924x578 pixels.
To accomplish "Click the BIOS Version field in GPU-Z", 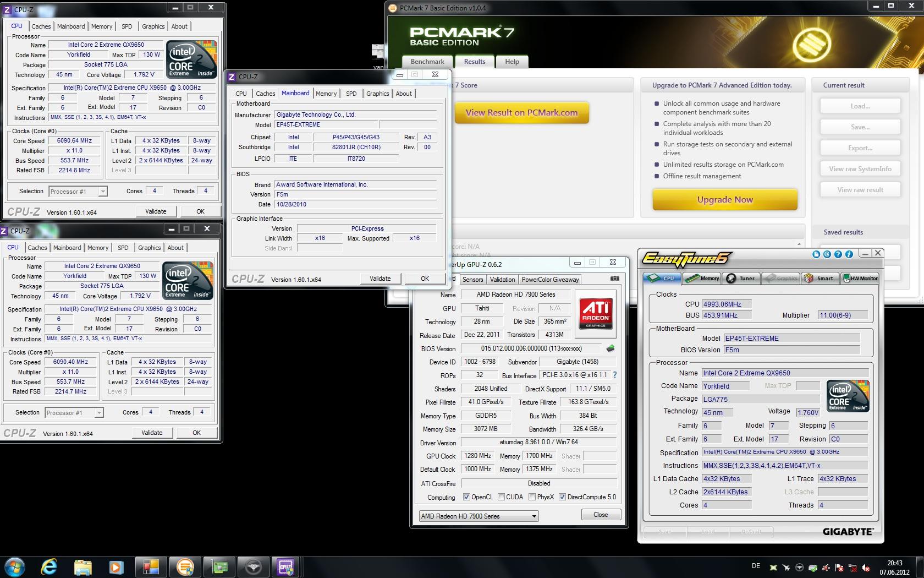I will (531, 348).
